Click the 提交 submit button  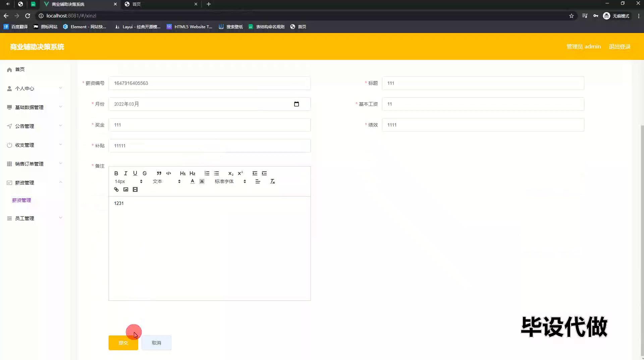123,343
